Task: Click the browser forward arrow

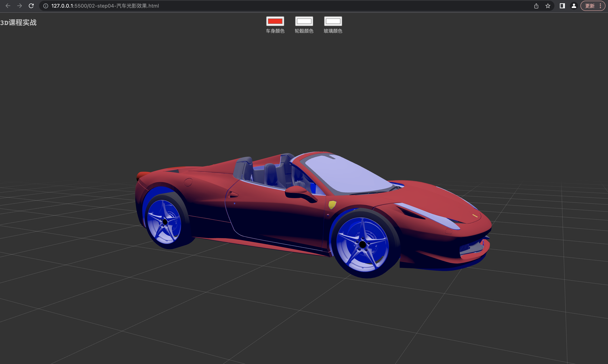Action: (x=20, y=6)
